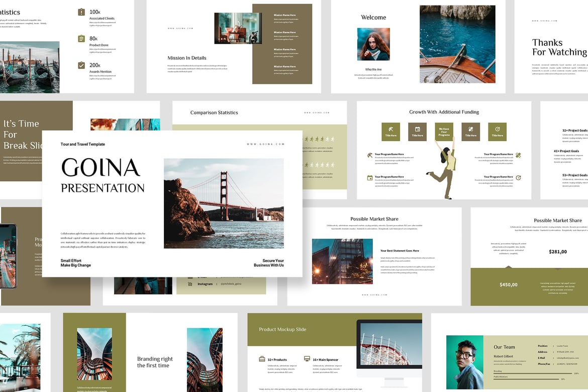This screenshot has height=392, width=588.
Task: Select the Golden Gate Bridge photo
Action: pyautogui.click(x=224, y=204)
